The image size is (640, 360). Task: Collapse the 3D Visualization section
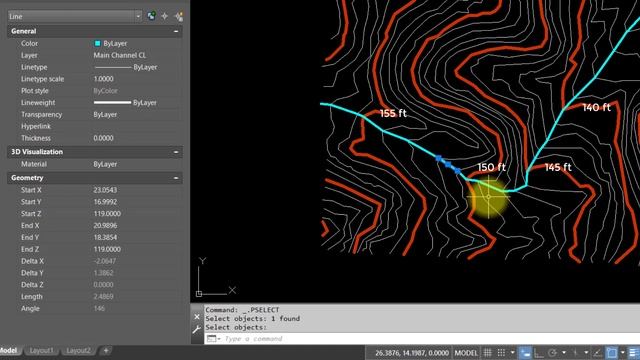176,152
